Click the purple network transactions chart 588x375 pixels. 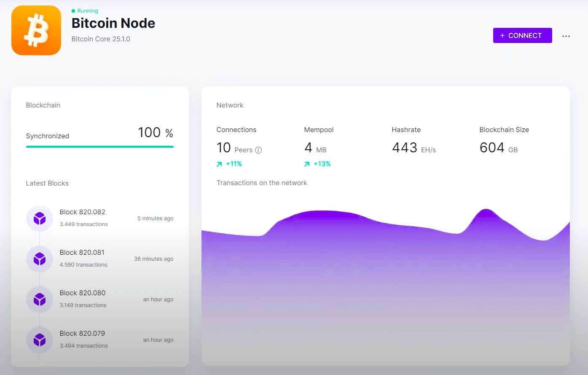coord(386,287)
